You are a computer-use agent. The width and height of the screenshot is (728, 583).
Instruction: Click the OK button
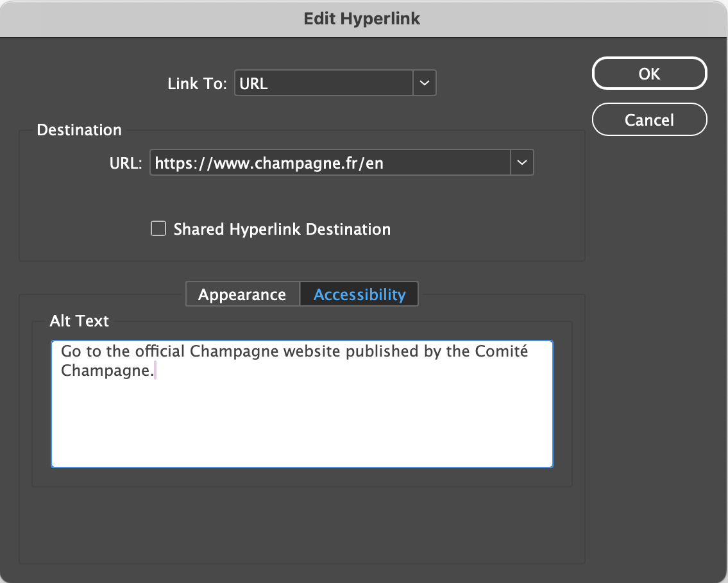[x=649, y=74]
